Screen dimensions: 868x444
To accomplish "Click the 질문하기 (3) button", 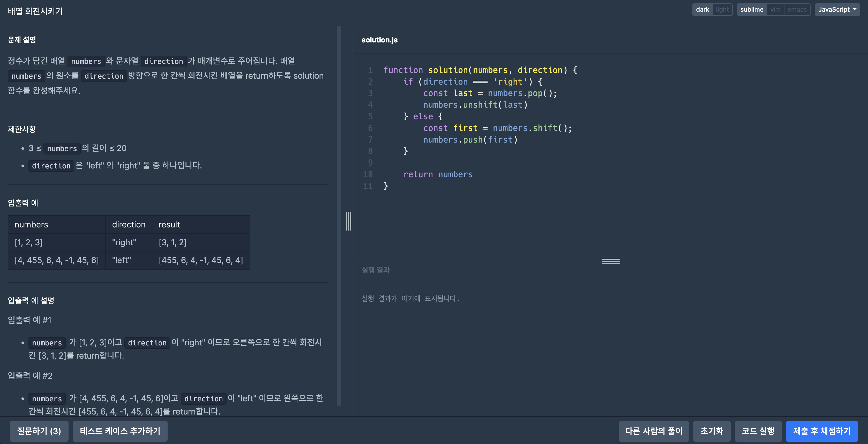I will pyautogui.click(x=39, y=431).
